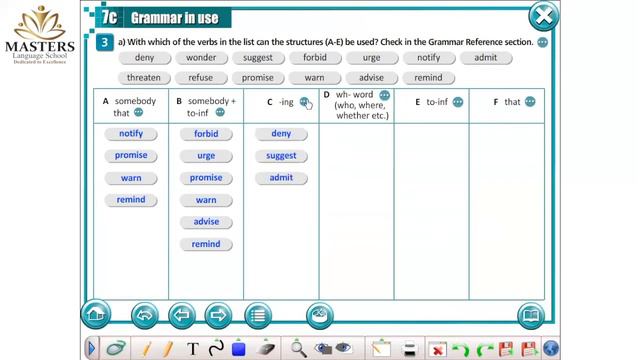Viewport: 640px width, 360px height.
Task: Undo the last action
Action: click(x=461, y=350)
